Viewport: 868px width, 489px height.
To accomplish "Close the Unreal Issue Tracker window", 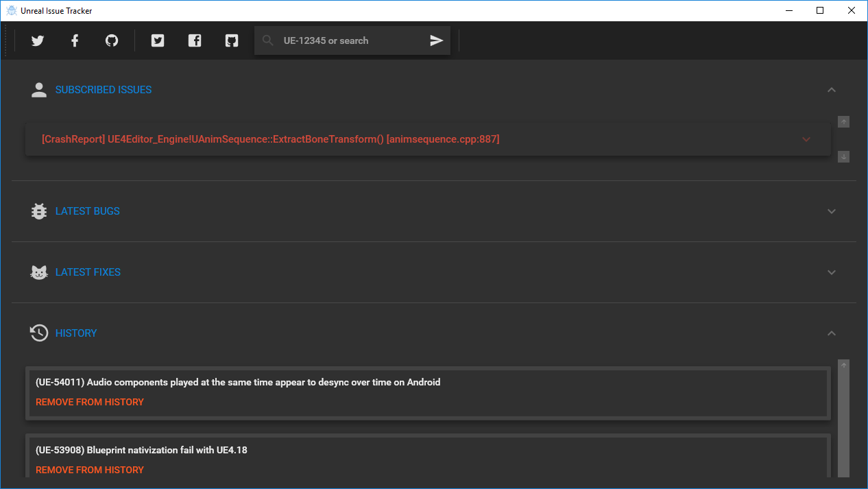I will click(x=852, y=10).
